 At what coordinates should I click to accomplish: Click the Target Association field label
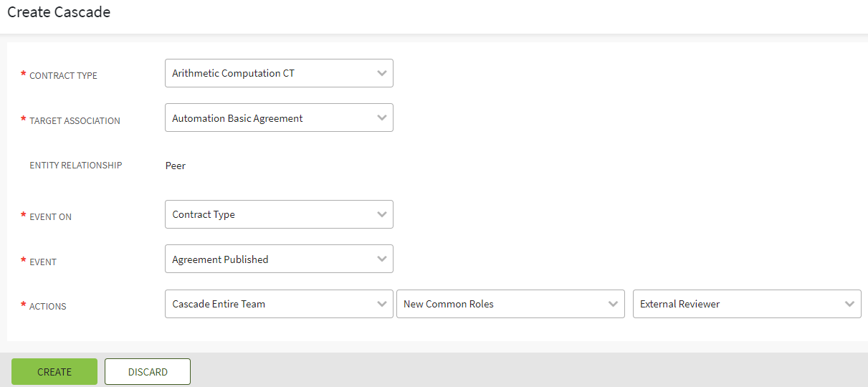point(75,121)
